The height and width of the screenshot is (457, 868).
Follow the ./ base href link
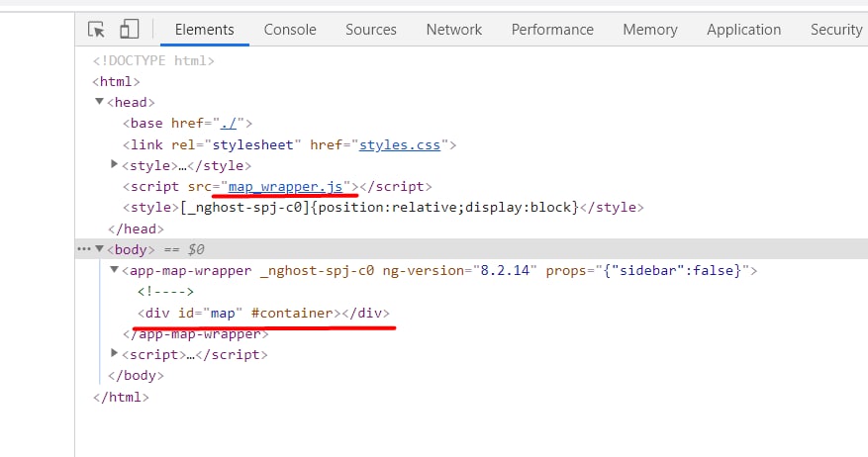point(228,124)
